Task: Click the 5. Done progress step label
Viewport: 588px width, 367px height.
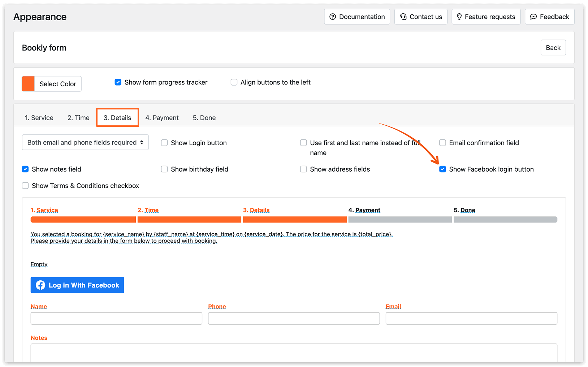Action: point(464,210)
